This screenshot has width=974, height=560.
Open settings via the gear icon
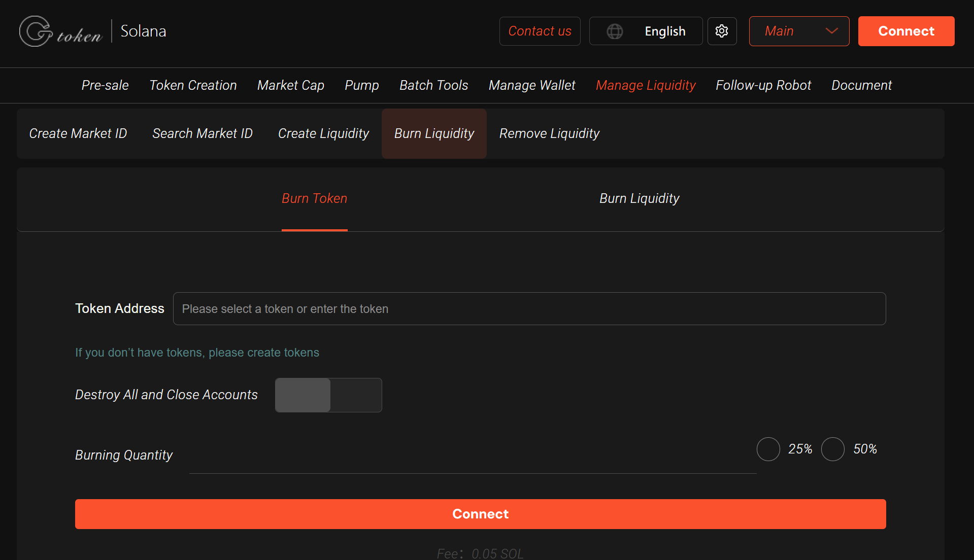(x=722, y=31)
